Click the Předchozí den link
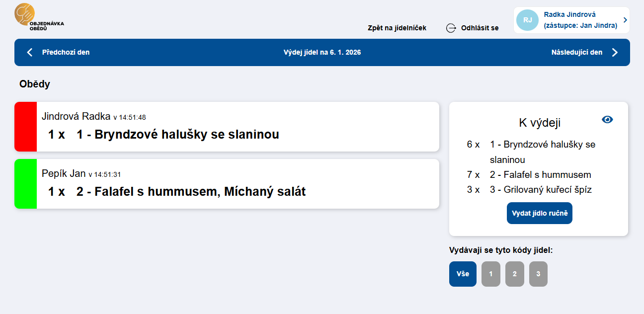 pos(66,52)
